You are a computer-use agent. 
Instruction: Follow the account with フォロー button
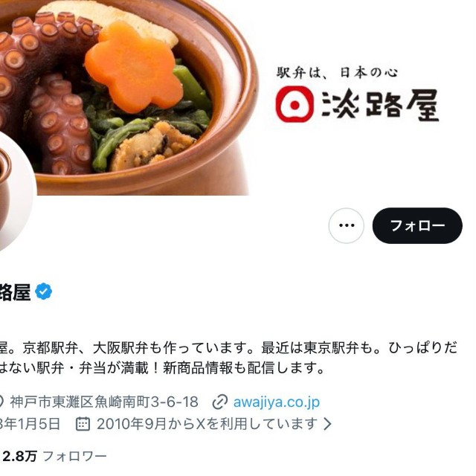417,225
